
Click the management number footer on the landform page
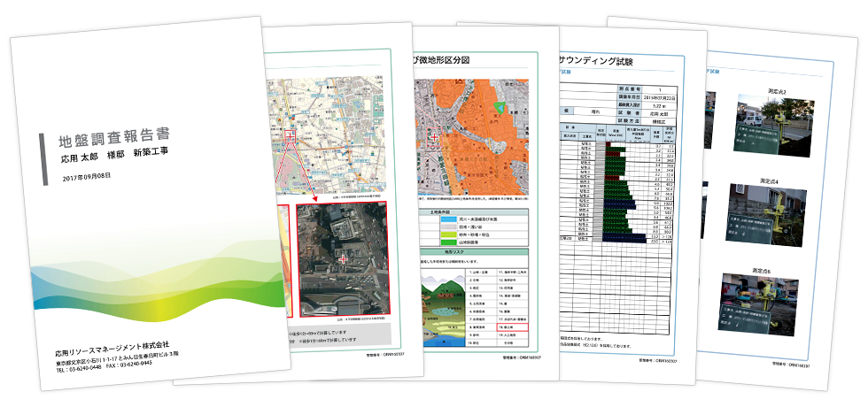(x=522, y=357)
